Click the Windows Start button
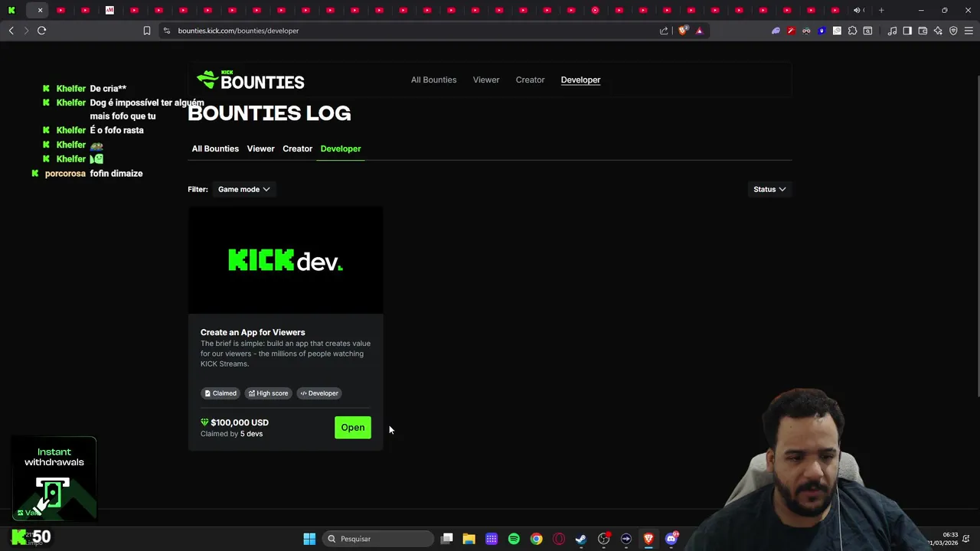The width and height of the screenshot is (980, 551). point(309,539)
